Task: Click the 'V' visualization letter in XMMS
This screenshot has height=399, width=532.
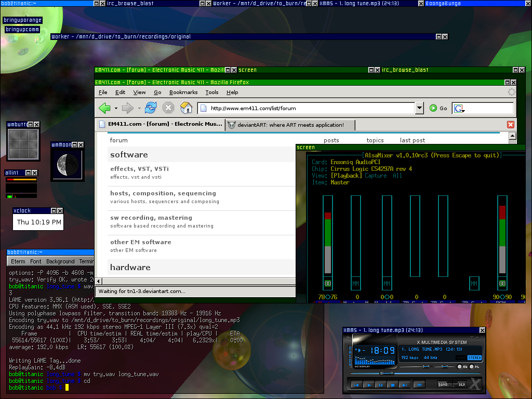Action: (350, 364)
